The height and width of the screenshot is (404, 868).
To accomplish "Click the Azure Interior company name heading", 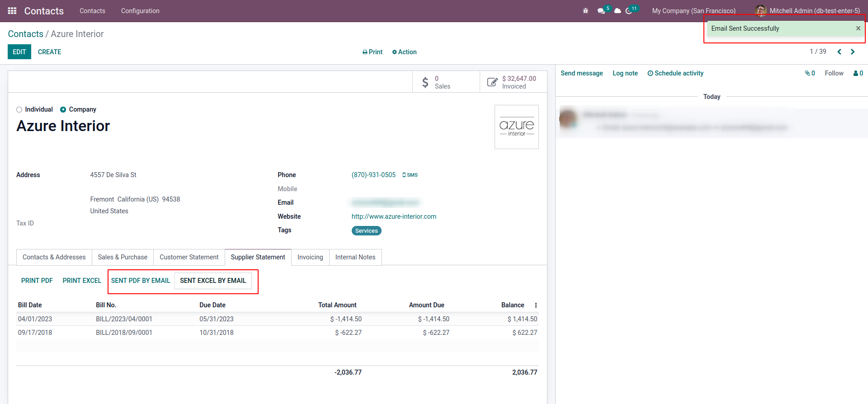I will (x=63, y=126).
